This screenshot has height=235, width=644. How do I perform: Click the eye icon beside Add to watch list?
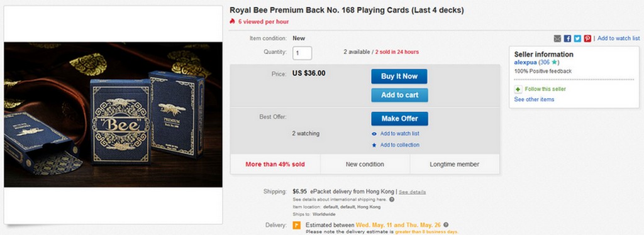(374, 134)
